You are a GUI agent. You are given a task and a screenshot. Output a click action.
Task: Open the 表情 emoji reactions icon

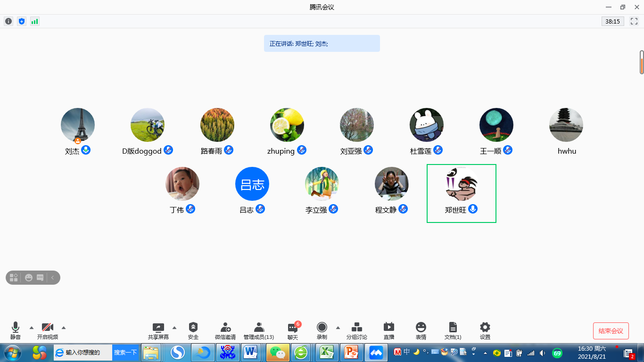click(x=421, y=328)
